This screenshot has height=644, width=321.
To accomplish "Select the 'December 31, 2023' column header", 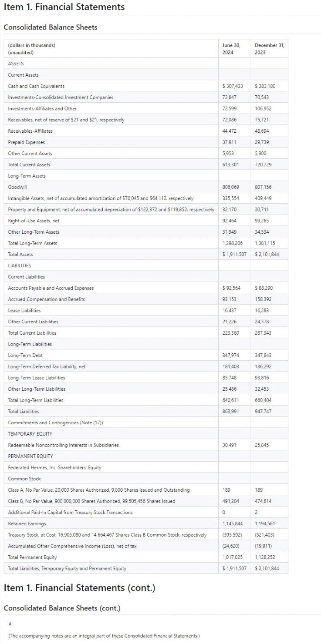I will pos(269,49).
